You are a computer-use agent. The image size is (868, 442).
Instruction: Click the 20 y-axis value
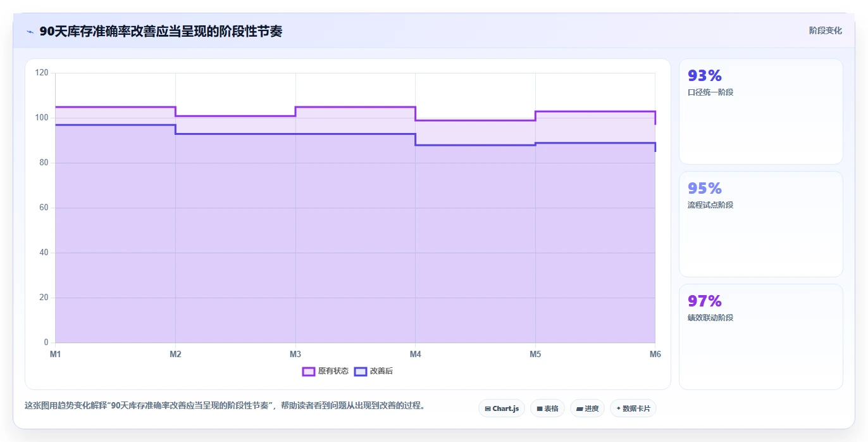click(x=44, y=298)
